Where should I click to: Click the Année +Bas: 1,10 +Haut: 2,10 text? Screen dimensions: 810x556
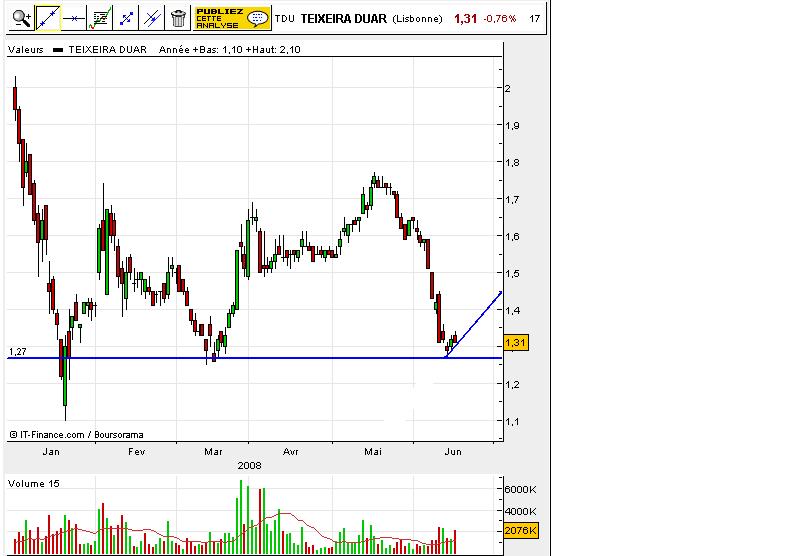pyautogui.click(x=230, y=50)
